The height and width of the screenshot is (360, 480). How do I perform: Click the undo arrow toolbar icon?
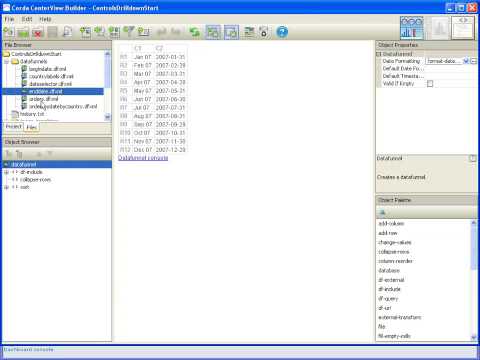162,32
